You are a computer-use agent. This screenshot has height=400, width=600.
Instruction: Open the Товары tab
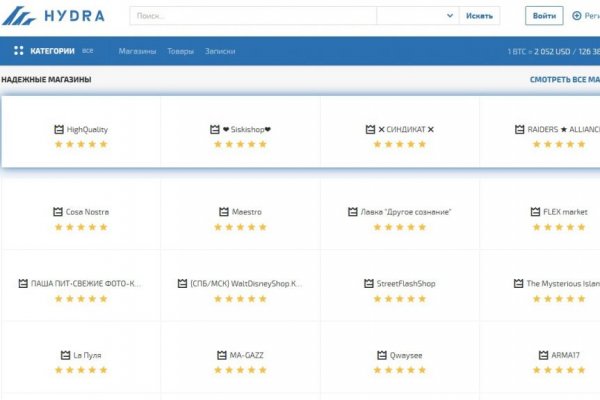coord(181,50)
